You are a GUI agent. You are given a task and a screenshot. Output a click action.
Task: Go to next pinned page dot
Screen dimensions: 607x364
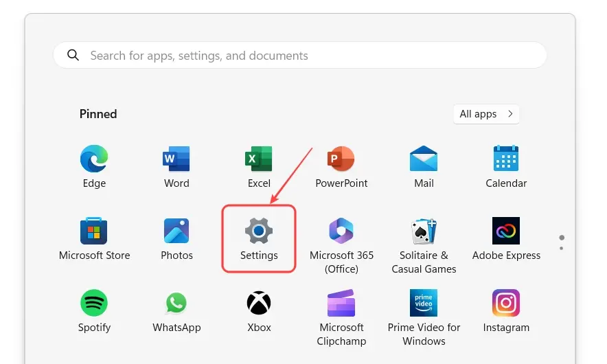pos(561,248)
